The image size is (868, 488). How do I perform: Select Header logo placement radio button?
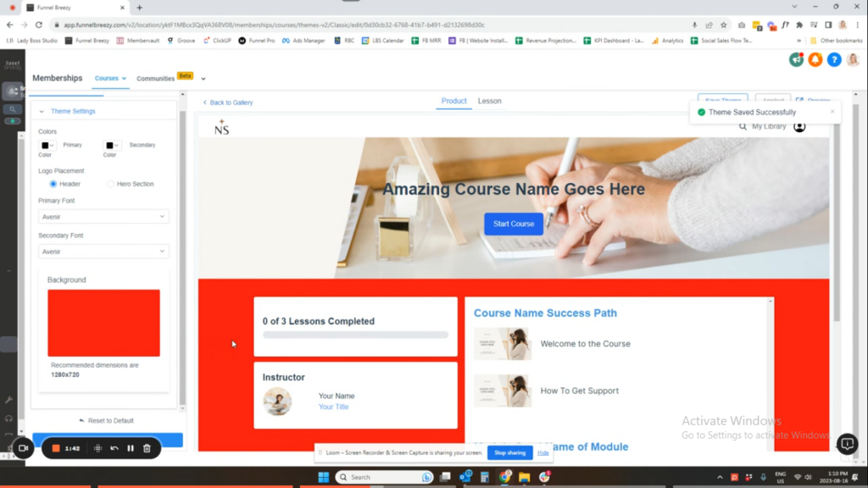tap(53, 184)
